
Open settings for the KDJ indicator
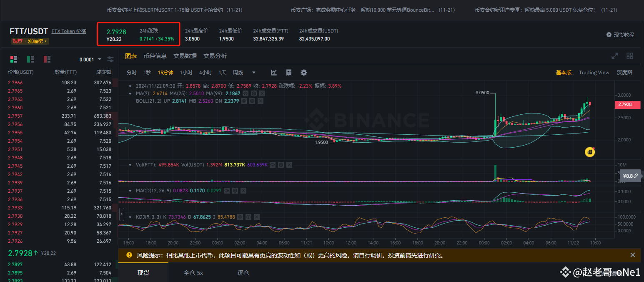(249, 217)
